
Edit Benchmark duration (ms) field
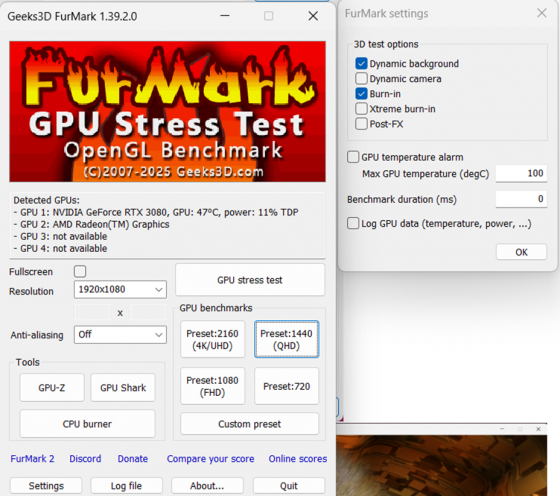[x=521, y=199]
